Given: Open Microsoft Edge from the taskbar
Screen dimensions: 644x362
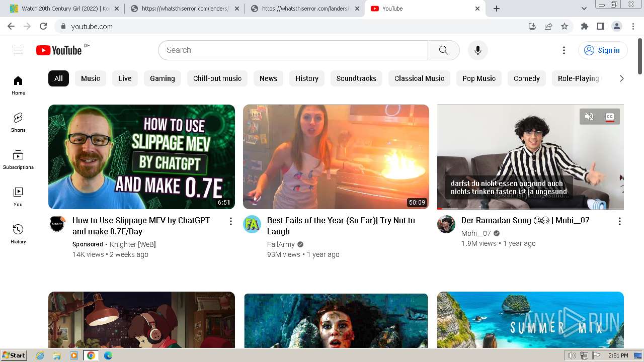Looking at the screenshot, I should [108, 355].
